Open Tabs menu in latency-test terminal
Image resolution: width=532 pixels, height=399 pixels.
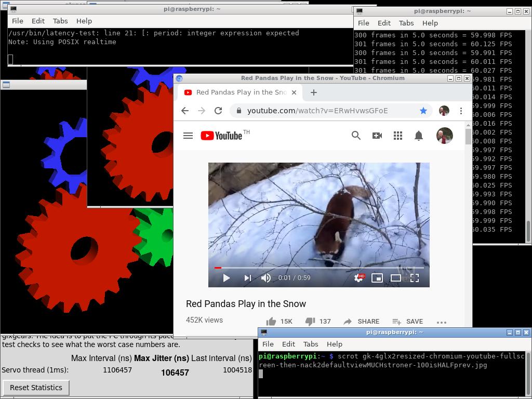60,21
